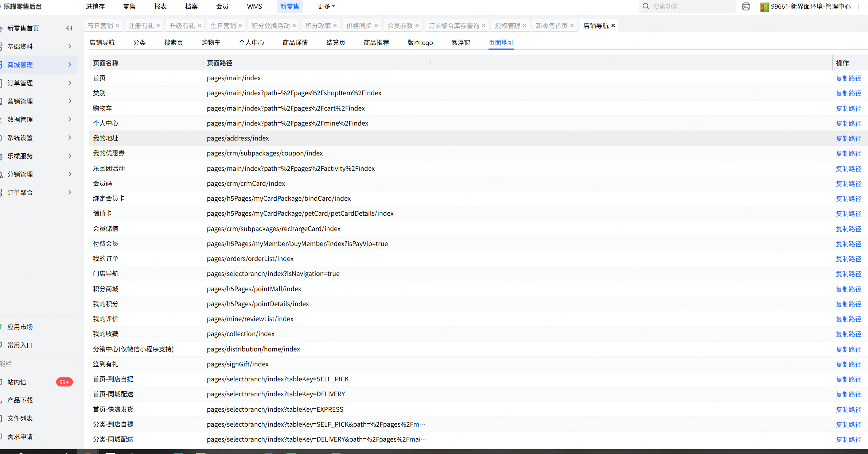Copy path for 积分商城 page

(x=848, y=289)
